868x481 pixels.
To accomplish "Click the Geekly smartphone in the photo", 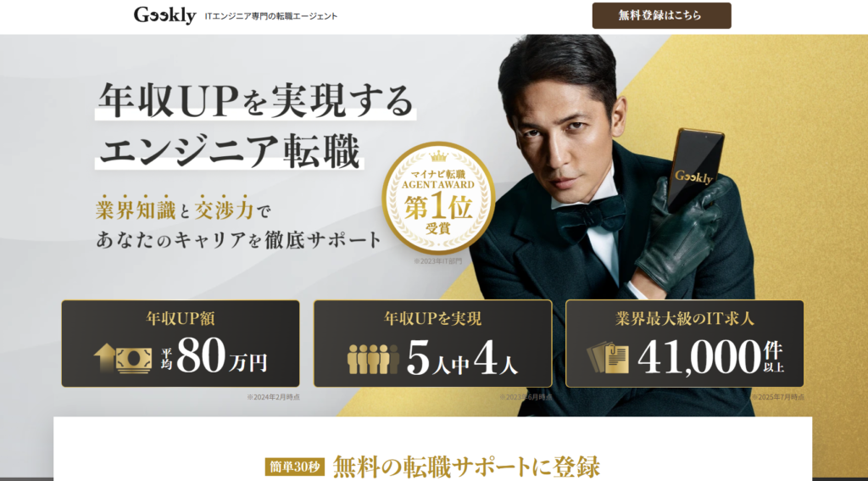I will 696,169.
